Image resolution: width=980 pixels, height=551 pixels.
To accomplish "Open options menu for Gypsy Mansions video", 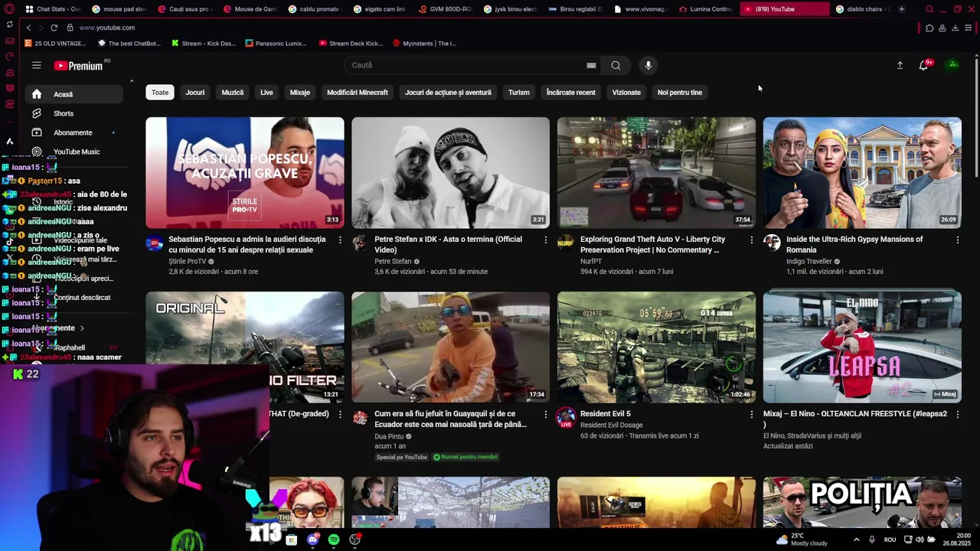I will [957, 240].
